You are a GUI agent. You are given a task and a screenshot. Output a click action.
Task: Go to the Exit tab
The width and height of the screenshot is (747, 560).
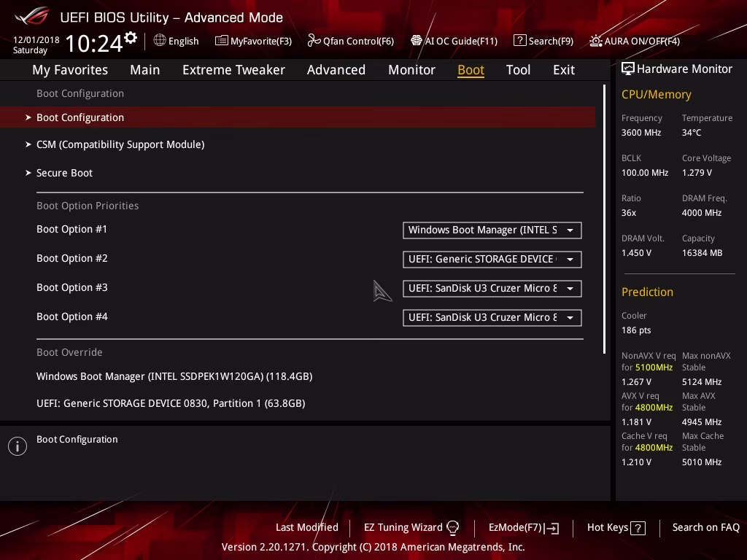[x=564, y=70]
